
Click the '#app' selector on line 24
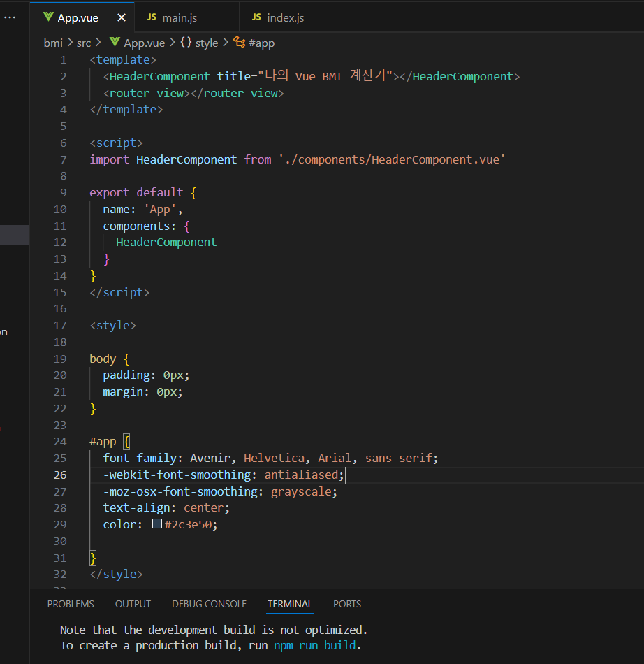pos(103,442)
